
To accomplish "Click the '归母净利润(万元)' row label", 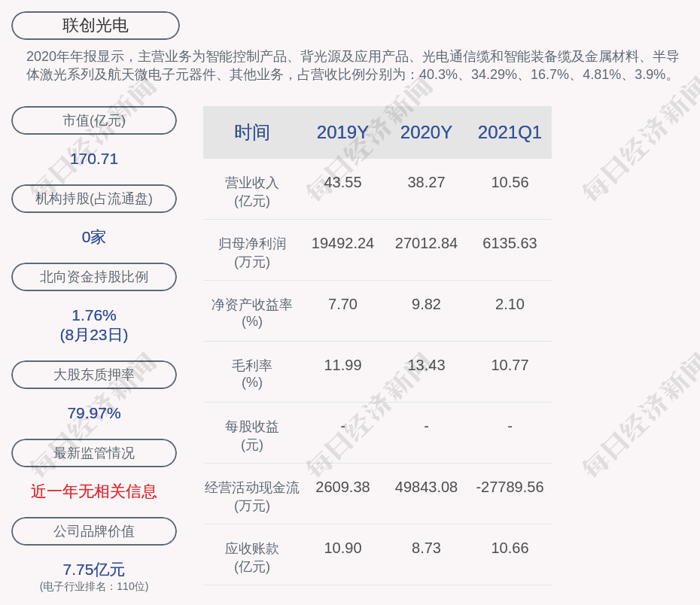I will click(252, 253).
